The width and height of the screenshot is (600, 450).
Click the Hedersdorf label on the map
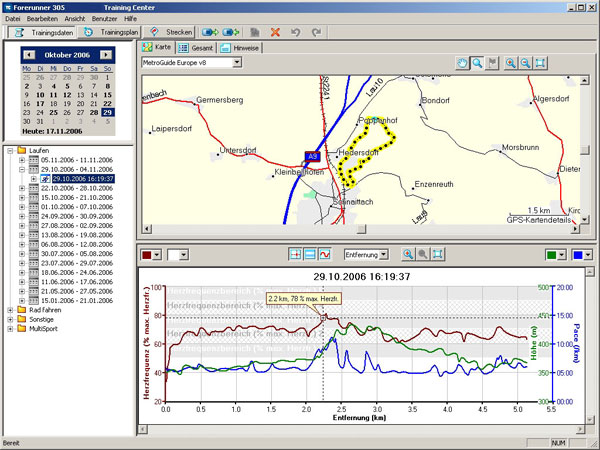tap(359, 152)
